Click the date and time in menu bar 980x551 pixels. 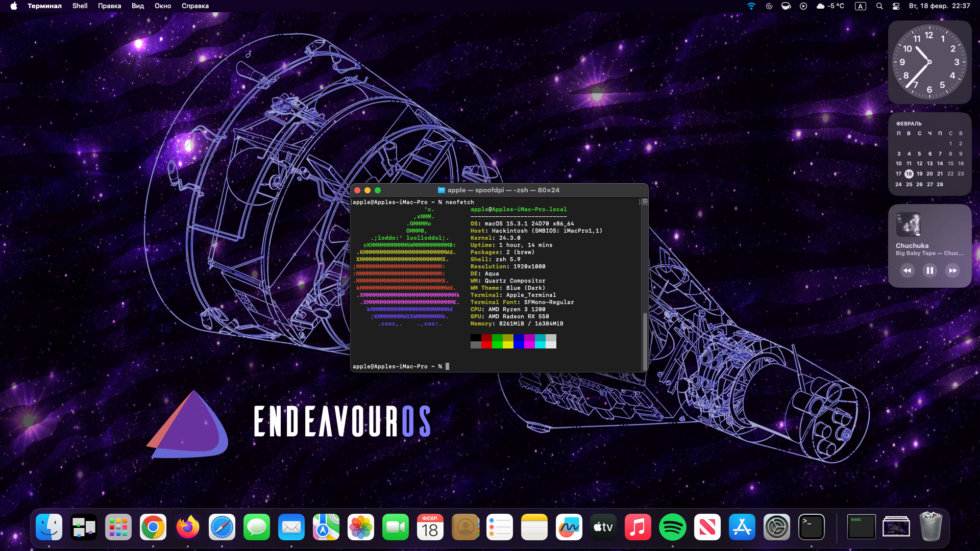pyautogui.click(x=939, y=6)
